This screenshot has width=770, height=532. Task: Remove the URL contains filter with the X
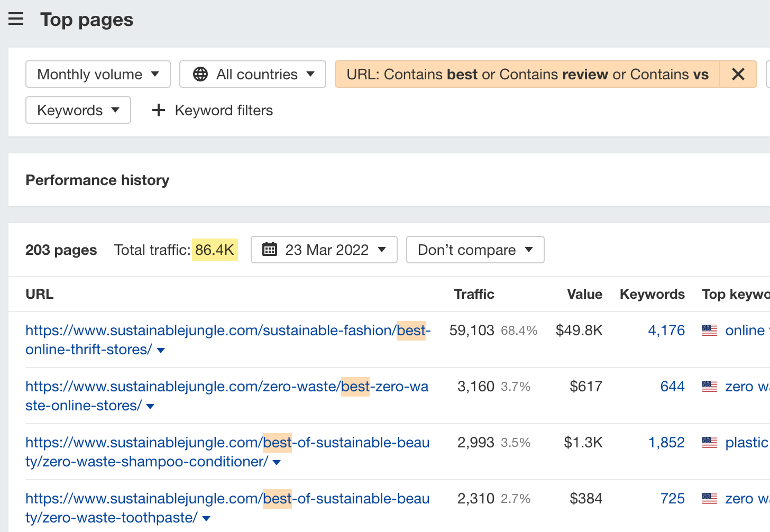738,74
